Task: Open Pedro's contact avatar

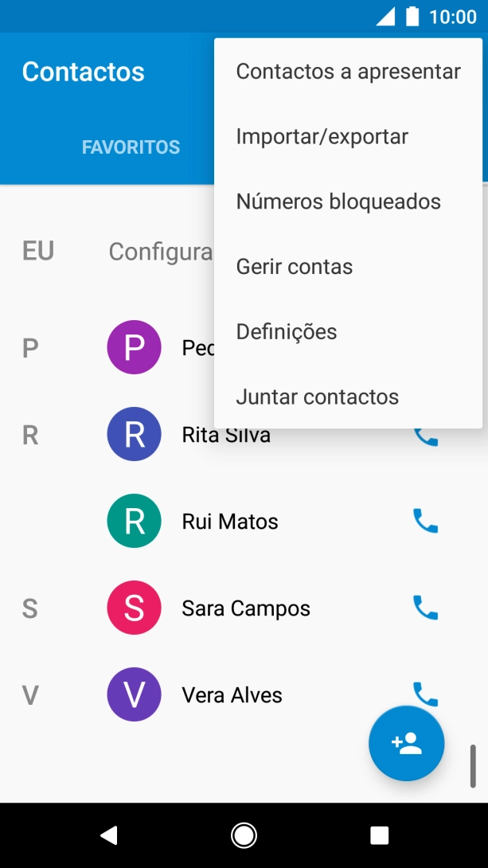Action: click(134, 346)
